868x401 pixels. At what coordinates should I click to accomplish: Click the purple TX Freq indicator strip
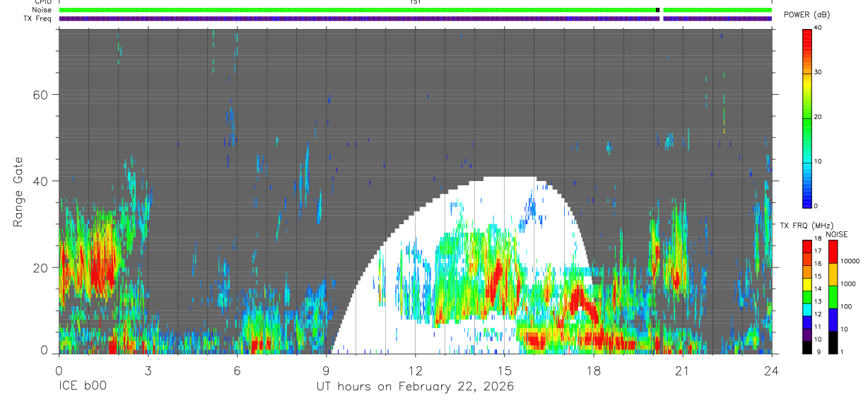pyautogui.click(x=415, y=18)
